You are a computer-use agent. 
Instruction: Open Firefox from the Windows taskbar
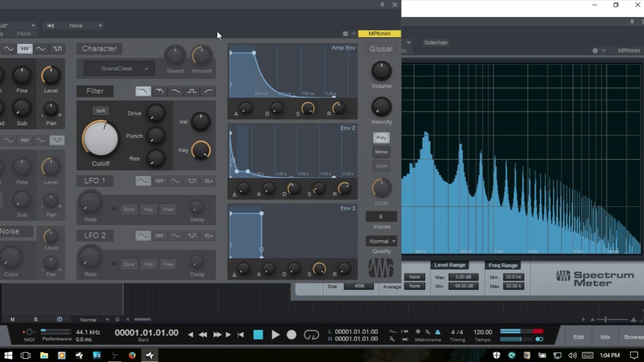tap(132, 355)
